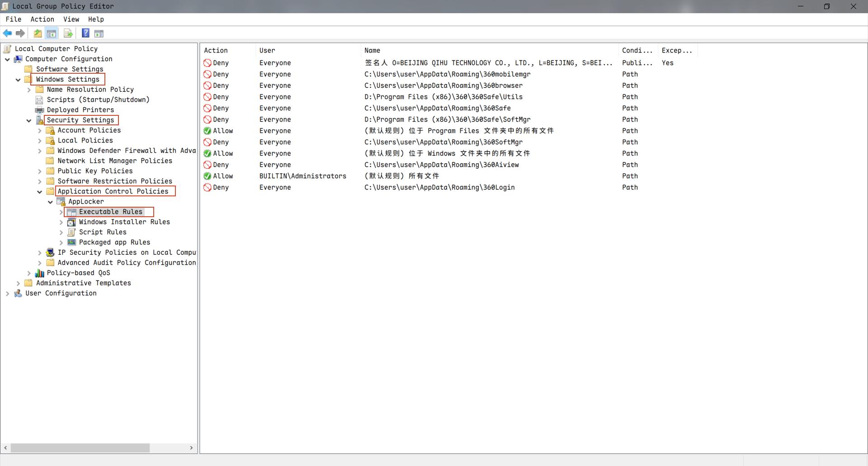Open the Help menu
Screen dimensions: 868x466
[x=96, y=19]
